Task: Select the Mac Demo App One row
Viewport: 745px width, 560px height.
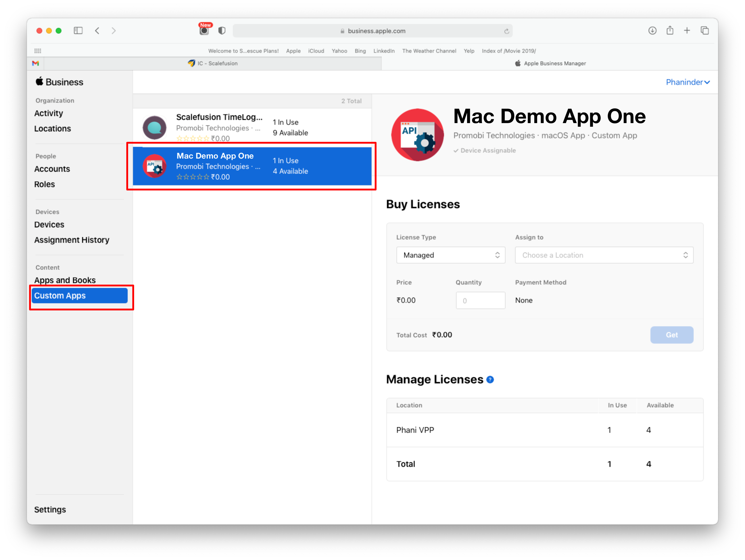Action: 252,166
